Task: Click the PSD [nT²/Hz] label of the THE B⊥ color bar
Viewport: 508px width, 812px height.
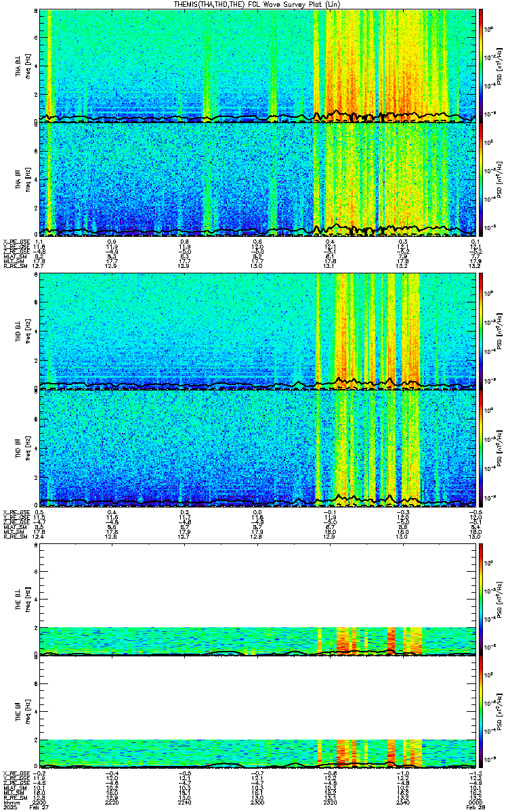Action: coord(500,600)
